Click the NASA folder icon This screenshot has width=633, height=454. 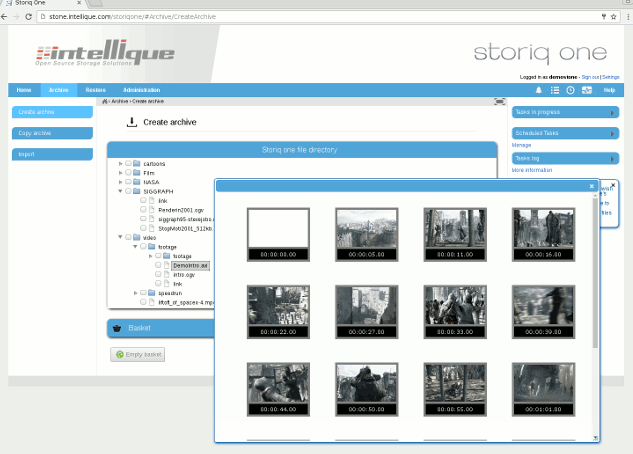pos(137,182)
